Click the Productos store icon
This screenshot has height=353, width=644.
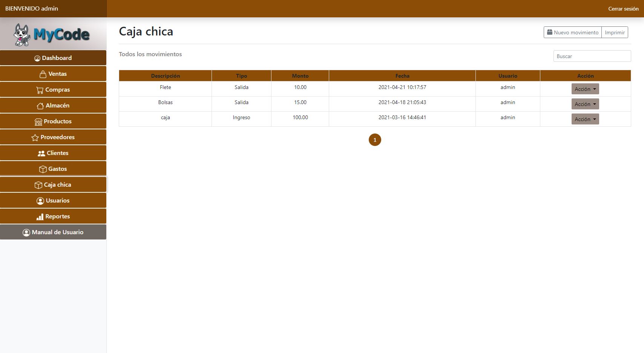pos(38,122)
